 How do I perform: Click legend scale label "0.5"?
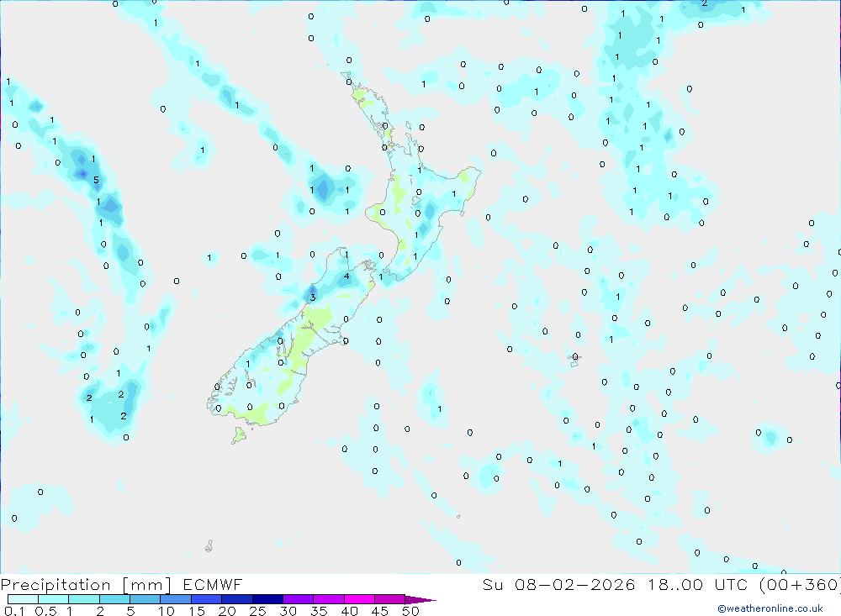pyautogui.click(x=45, y=611)
